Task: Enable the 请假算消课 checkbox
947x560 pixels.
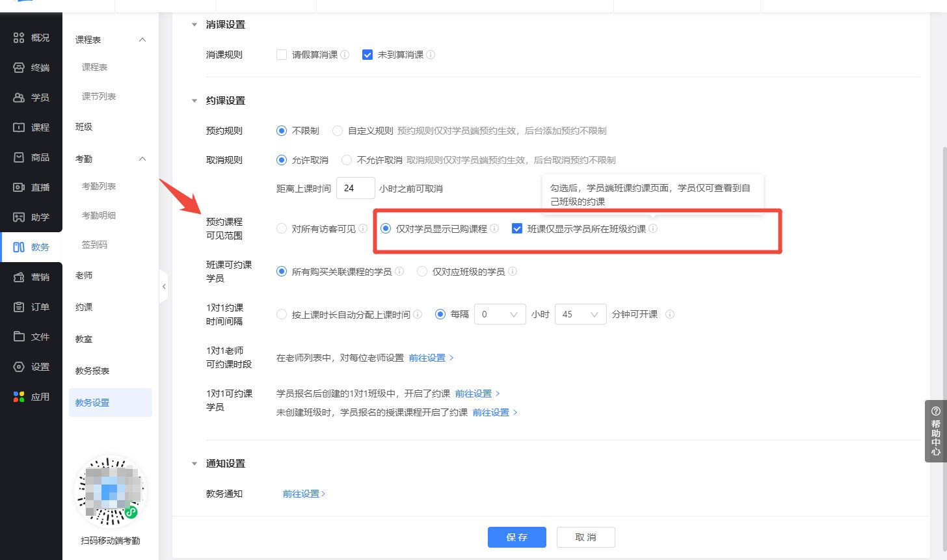Action: pyautogui.click(x=282, y=55)
